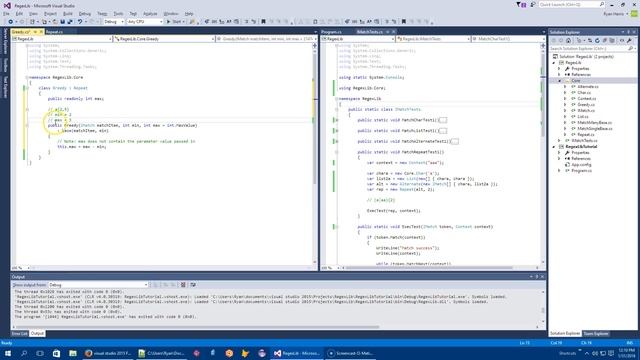
Task: Click the taskbar Search icon
Action: [x=24, y=353]
